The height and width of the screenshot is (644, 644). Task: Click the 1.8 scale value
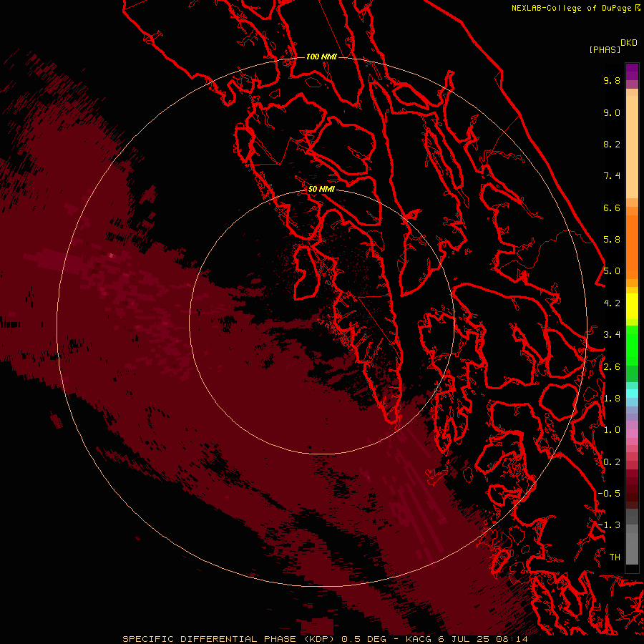click(612, 399)
